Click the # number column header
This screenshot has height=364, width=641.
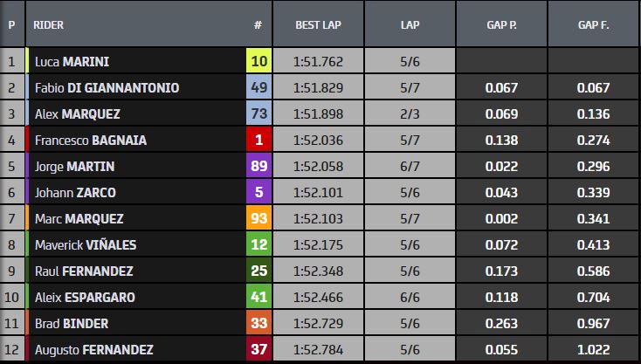click(258, 24)
